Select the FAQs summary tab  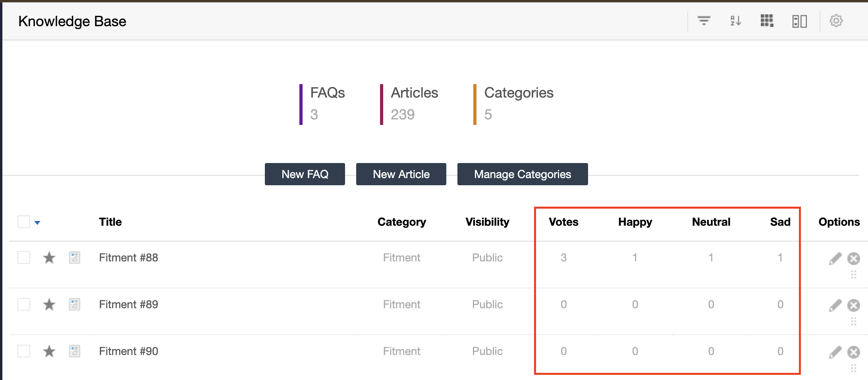pyautogui.click(x=327, y=104)
